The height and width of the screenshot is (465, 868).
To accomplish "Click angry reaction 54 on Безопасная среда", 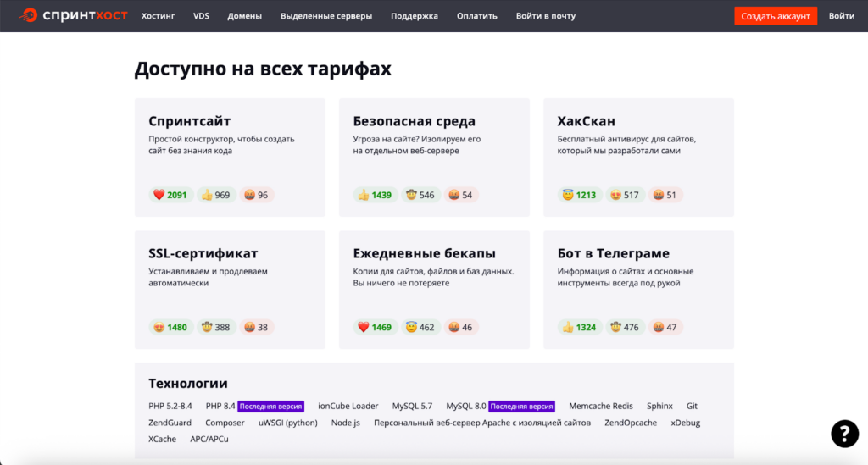I will point(460,195).
